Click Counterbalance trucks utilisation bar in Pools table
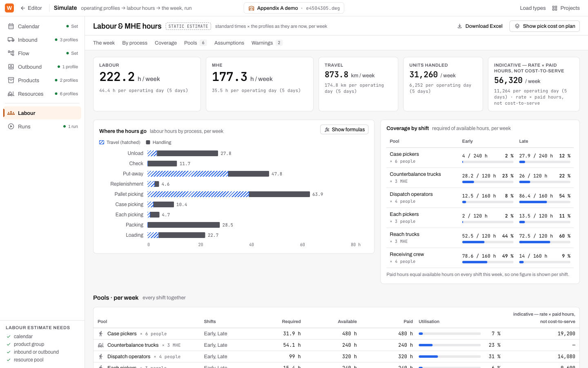This screenshot has width=588, height=368. coord(450,345)
